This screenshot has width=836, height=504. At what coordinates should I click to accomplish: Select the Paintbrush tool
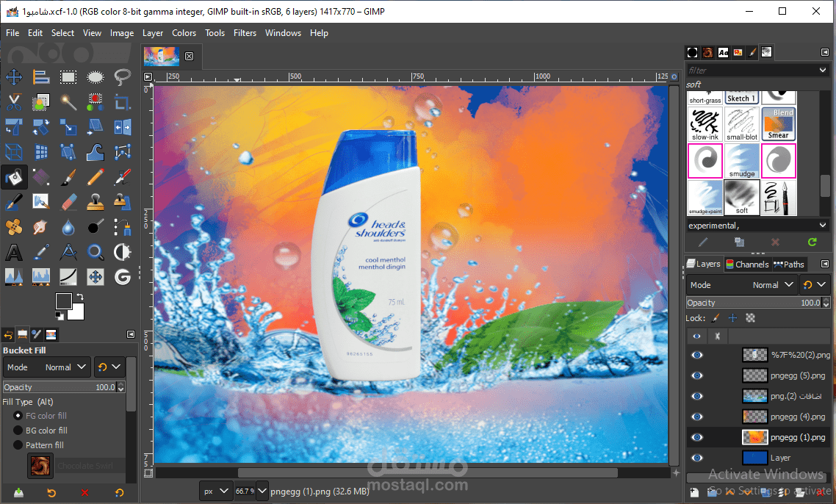pyautogui.click(x=68, y=177)
